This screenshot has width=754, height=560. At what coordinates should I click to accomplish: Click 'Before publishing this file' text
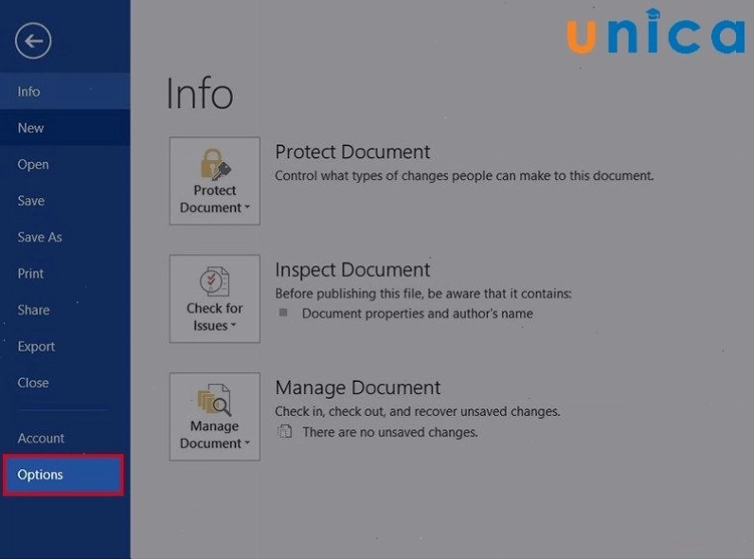(x=423, y=294)
